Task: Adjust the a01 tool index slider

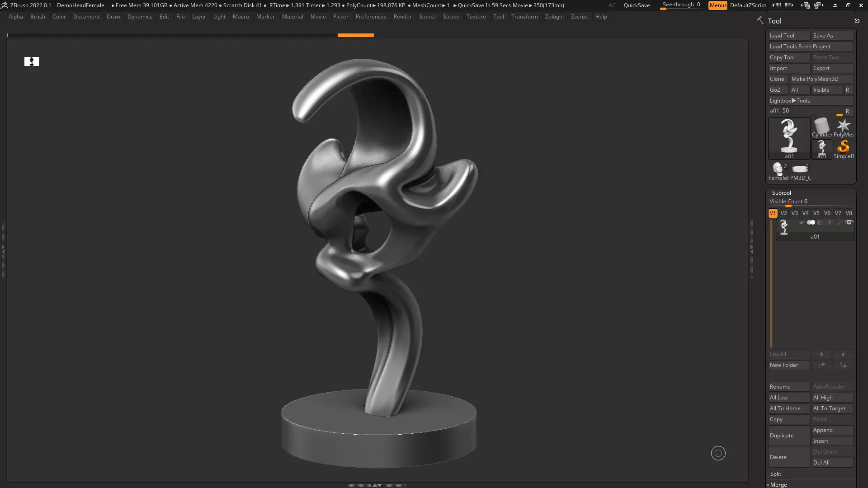Action: pos(806,111)
